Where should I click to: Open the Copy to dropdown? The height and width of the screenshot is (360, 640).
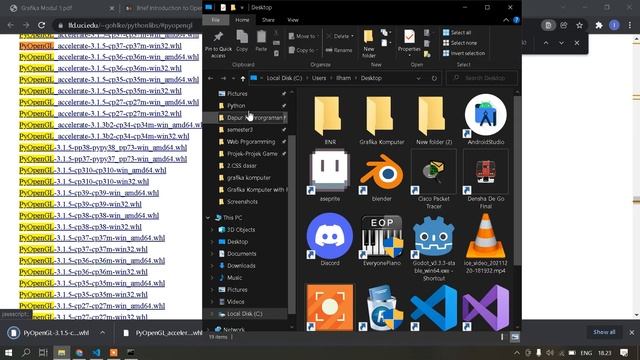(303, 50)
